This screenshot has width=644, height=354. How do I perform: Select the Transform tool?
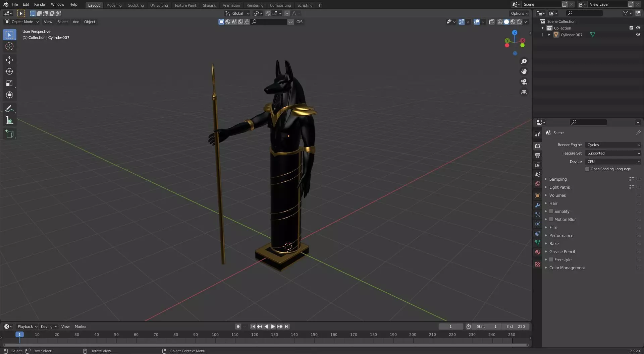[x=9, y=95]
